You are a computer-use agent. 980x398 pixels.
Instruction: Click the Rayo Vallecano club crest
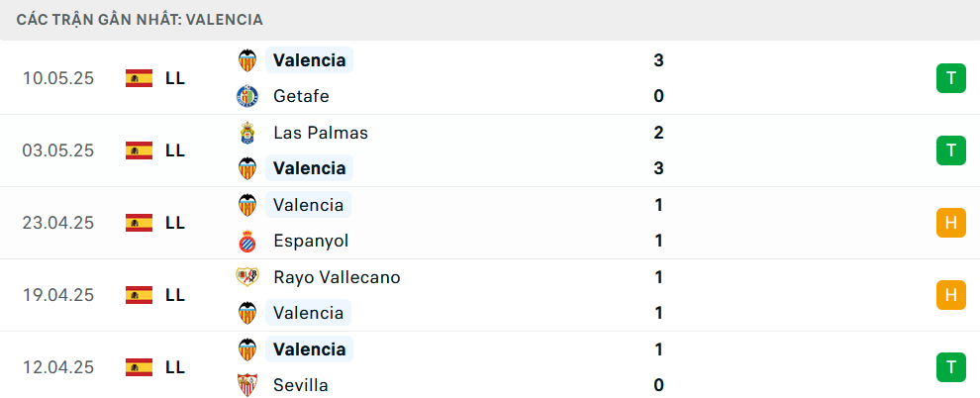coord(247,277)
